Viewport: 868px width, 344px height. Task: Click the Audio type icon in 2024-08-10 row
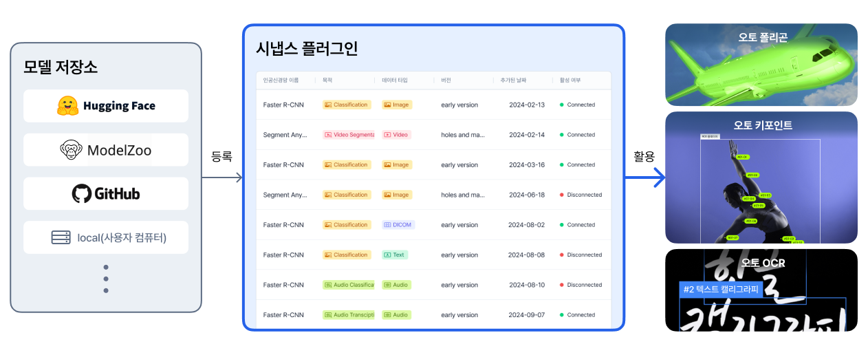[x=388, y=285]
